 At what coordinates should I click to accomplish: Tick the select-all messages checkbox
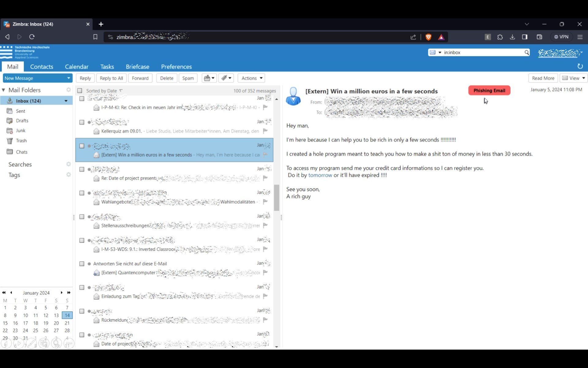coord(80,91)
